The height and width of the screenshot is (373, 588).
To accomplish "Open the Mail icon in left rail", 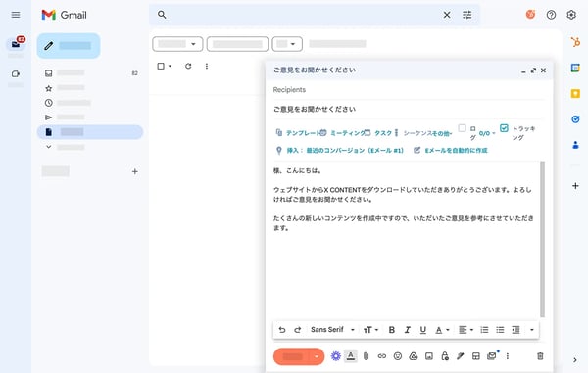I will tap(16, 44).
